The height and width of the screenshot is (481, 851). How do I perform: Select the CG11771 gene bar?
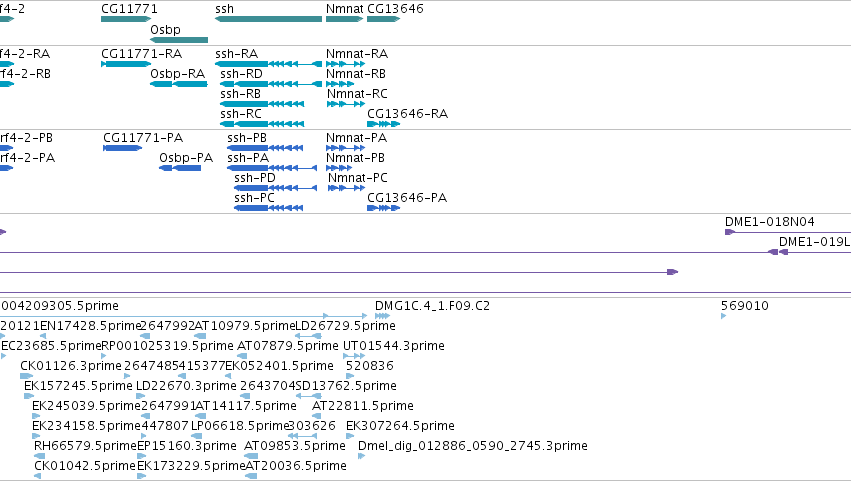(126, 19)
